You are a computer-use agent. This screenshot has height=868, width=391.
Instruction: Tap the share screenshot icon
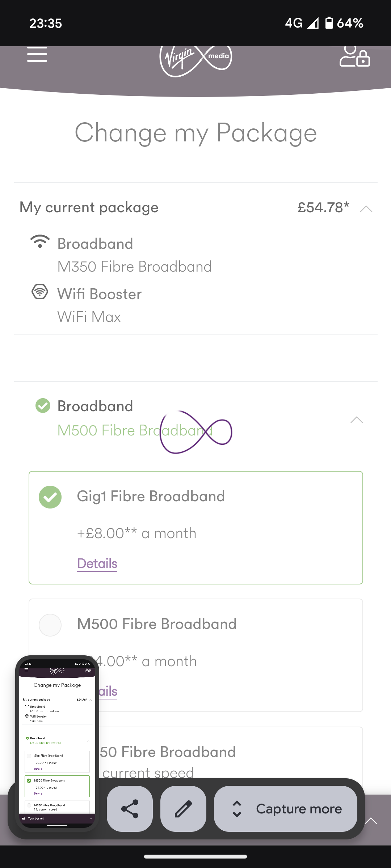coord(130,809)
